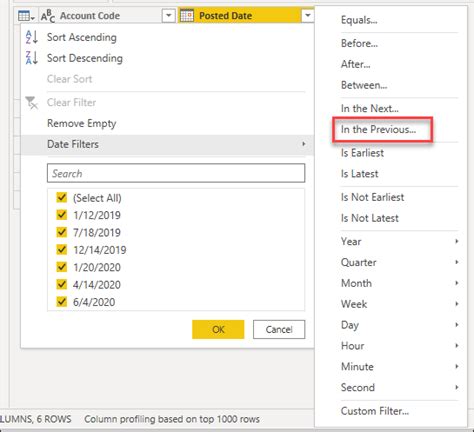Viewport: 474px width, 432px height.
Task: Select the Is Not Latest filter
Action: pyautogui.click(x=370, y=218)
